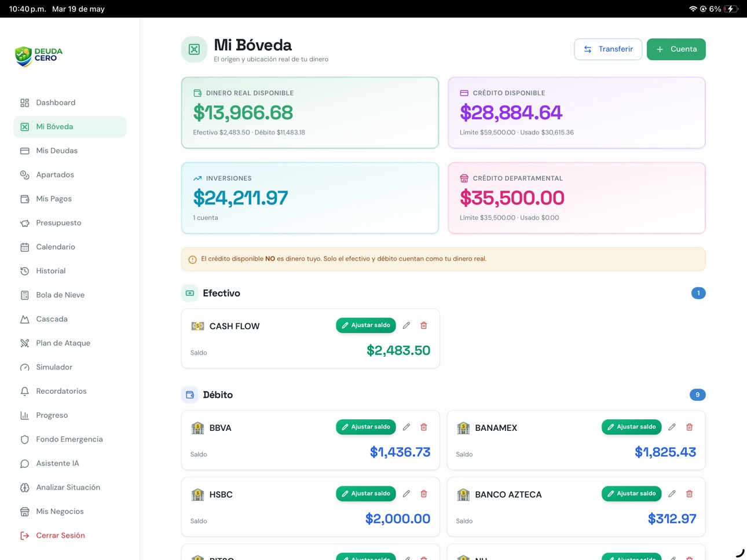Open Apartados in the sidebar
This screenshot has height=560, width=747.
click(x=69, y=175)
